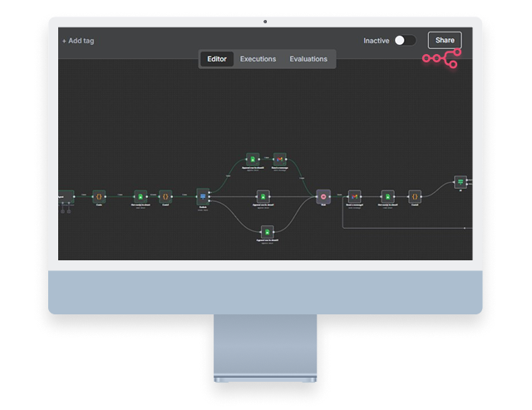This screenshot has width=532, height=410.
Task: Select the Google Sheets node between the two Code nodes
Action: (x=140, y=197)
